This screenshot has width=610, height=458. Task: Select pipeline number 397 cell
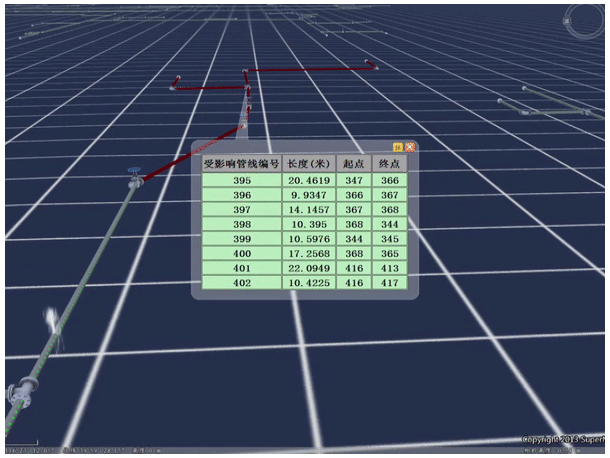click(x=242, y=210)
